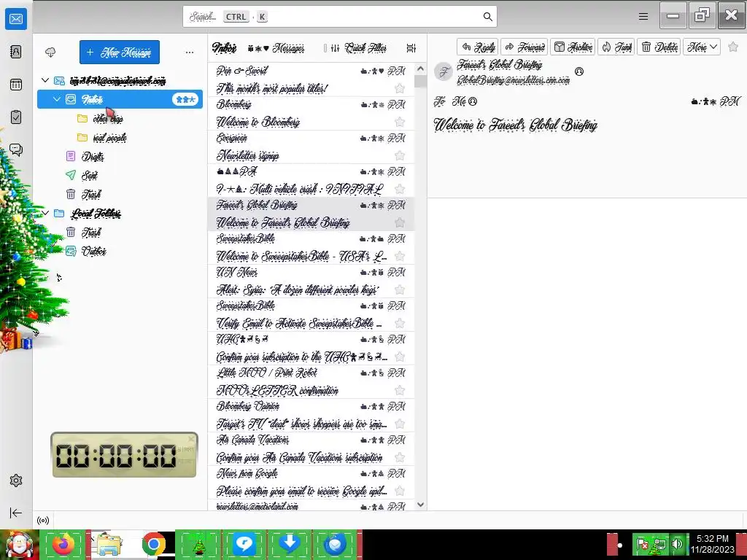This screenshot has width=747, height=560.
Task: Reply to the open message
Action: tap(478, 47)
